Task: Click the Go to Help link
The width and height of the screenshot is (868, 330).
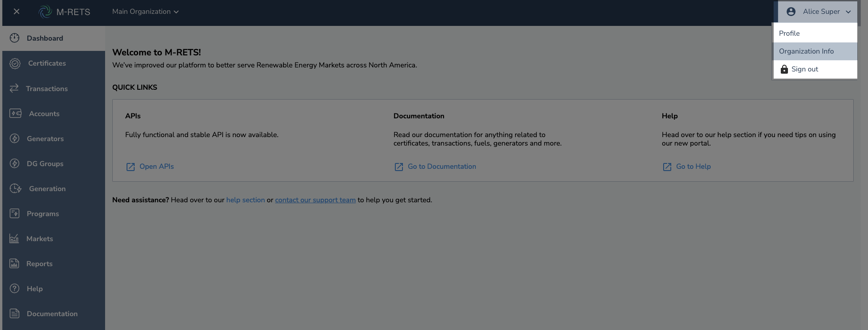Action: pyautogui.click(x=693, y=167)
